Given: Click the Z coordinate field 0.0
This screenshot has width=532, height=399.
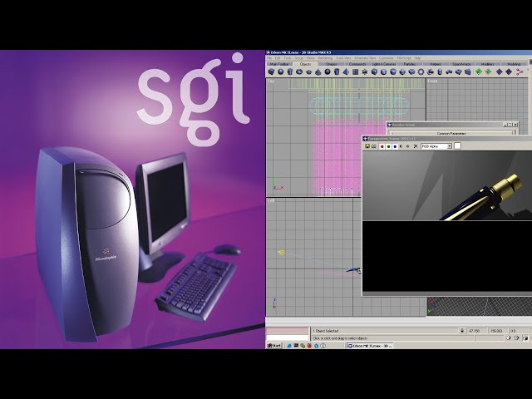Looking at the screenshot, I should pyautogui.click(x=519, y=331).
